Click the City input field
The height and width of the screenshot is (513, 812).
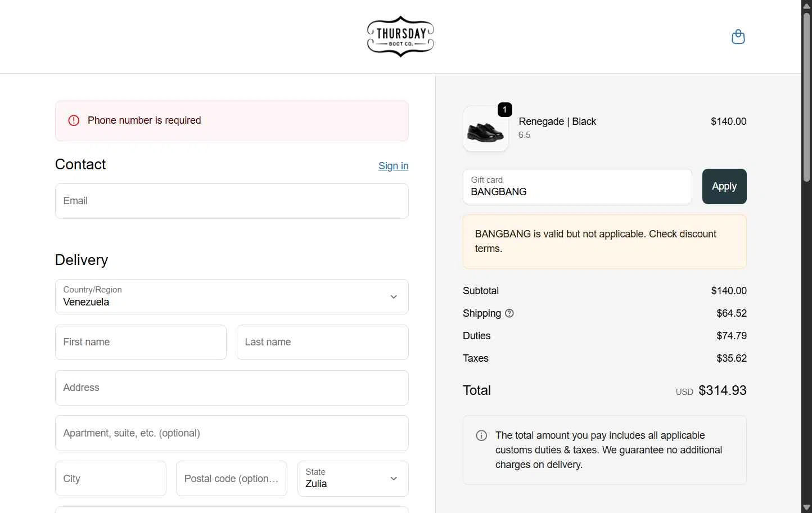pos(111,479)
